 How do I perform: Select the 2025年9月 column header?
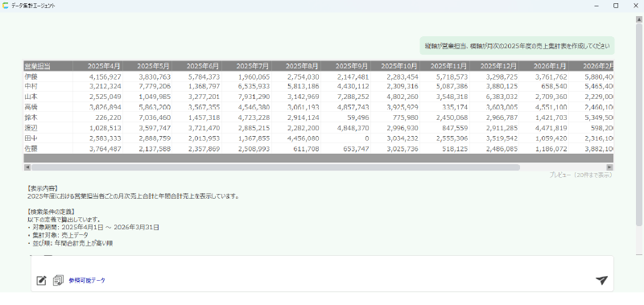point(346,66)
